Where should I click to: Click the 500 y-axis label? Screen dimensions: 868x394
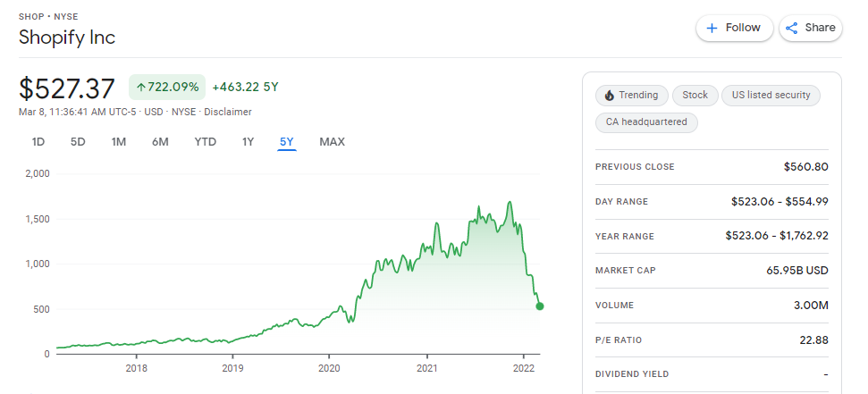tap(42, 309)
